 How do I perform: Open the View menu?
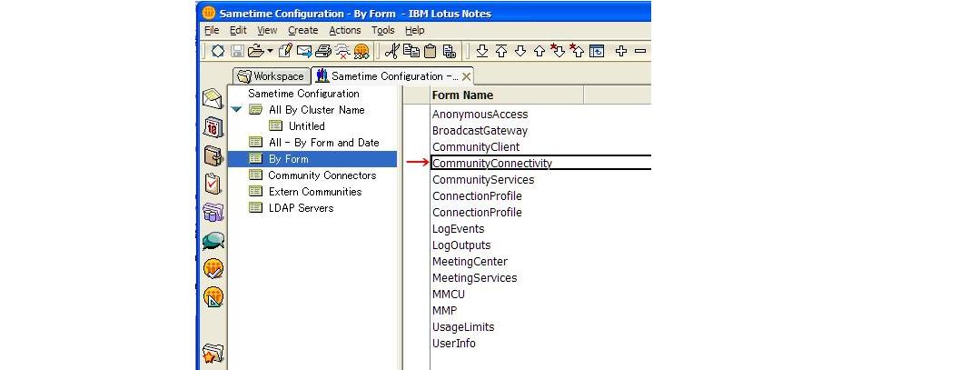(267, 30)
